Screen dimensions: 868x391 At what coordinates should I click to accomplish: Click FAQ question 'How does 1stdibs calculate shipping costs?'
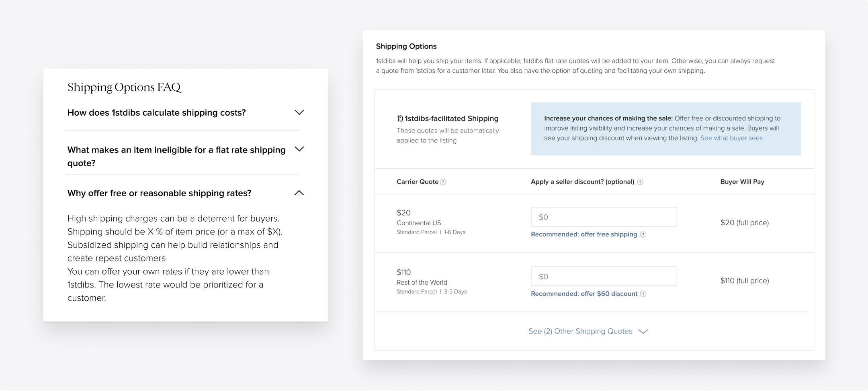157,113
